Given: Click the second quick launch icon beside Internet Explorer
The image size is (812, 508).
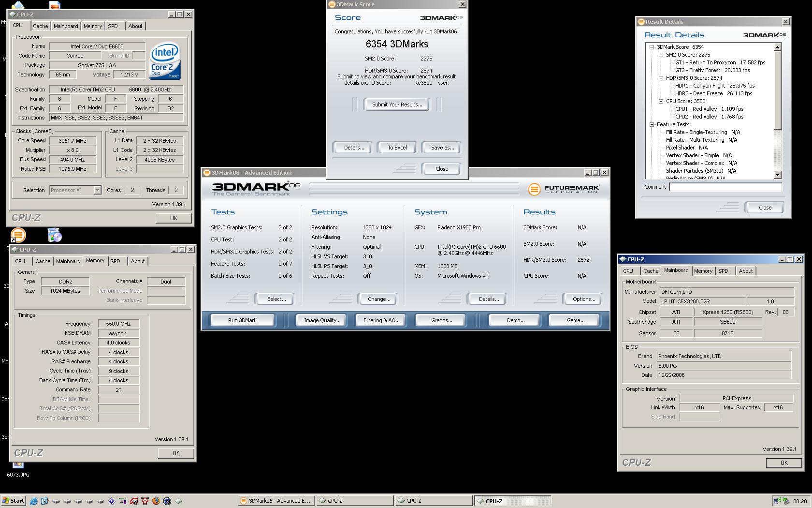Looking at the screenshot, I should pyautogui.click(x=45, y=501).
